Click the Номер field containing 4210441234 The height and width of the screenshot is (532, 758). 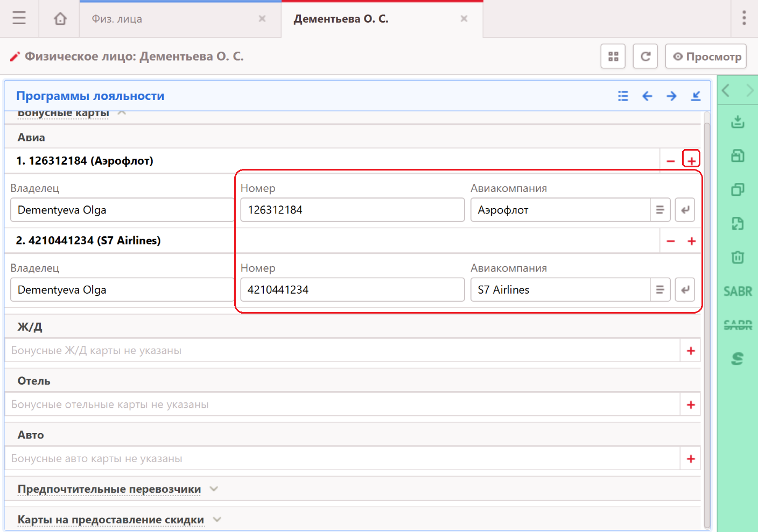pyautogui.click(x=352, y=290)
